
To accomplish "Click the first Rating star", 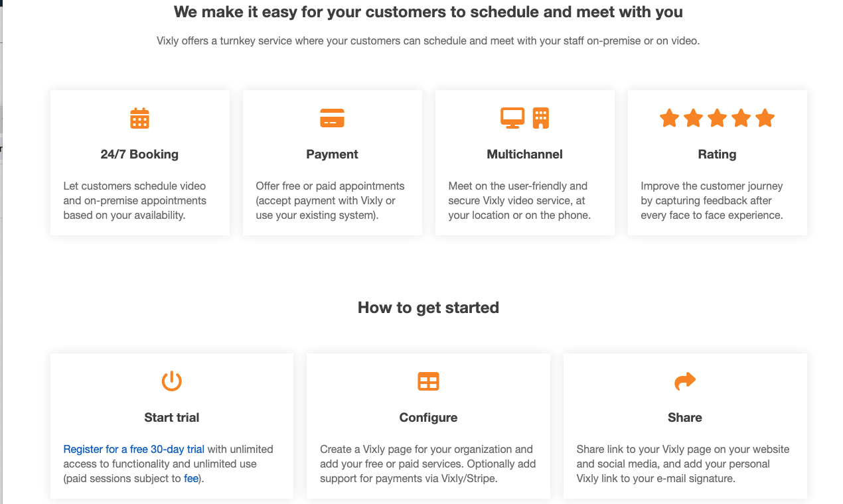I will point(669,118).
